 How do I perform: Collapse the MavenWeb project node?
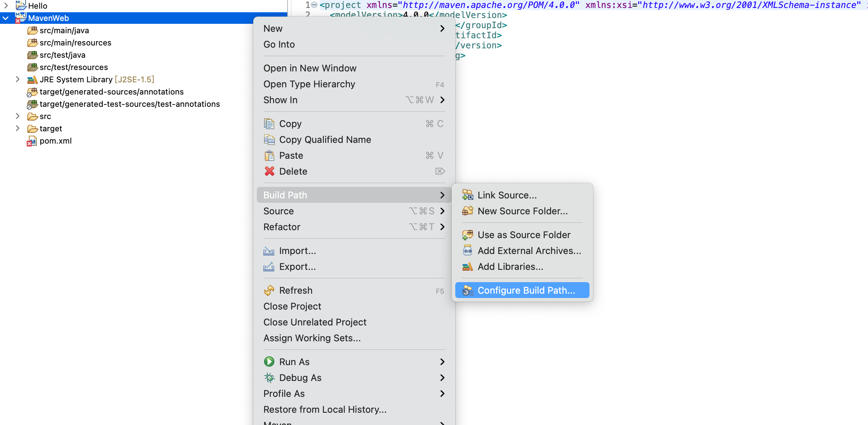pos(6,18)
